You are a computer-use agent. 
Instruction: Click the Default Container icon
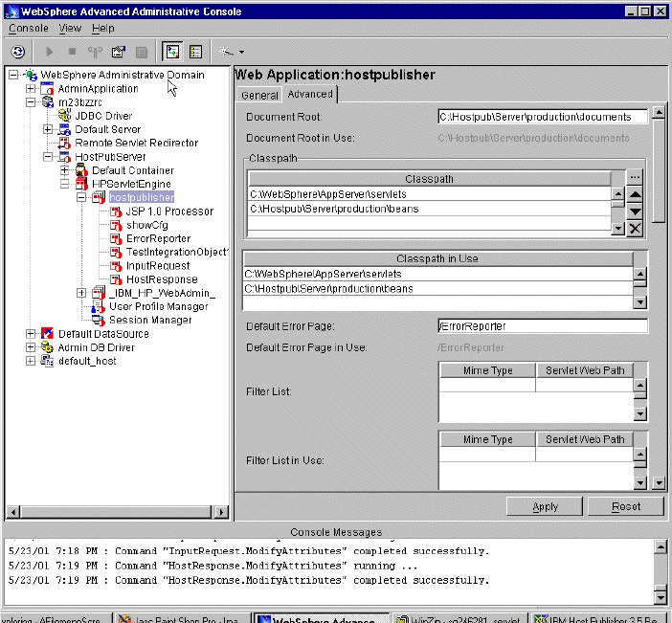point(81,170)
